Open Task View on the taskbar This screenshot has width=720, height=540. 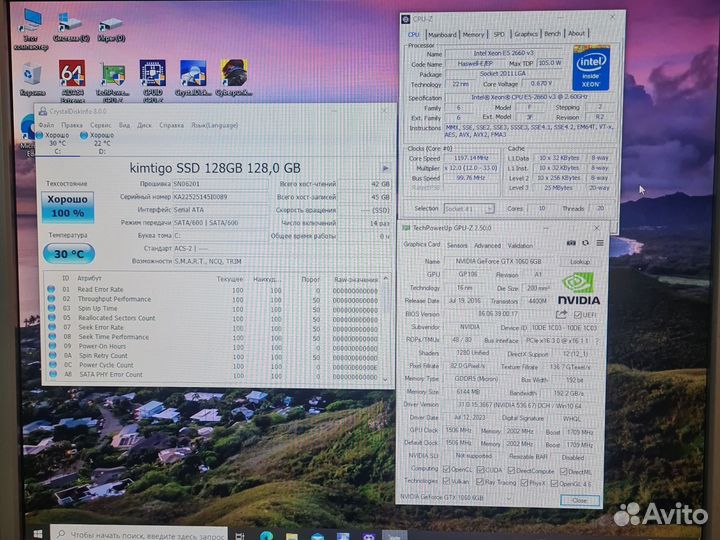(x=240, y=535)
